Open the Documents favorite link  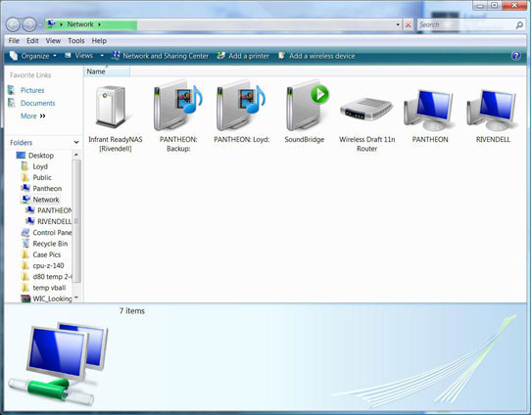click(37, 103)
